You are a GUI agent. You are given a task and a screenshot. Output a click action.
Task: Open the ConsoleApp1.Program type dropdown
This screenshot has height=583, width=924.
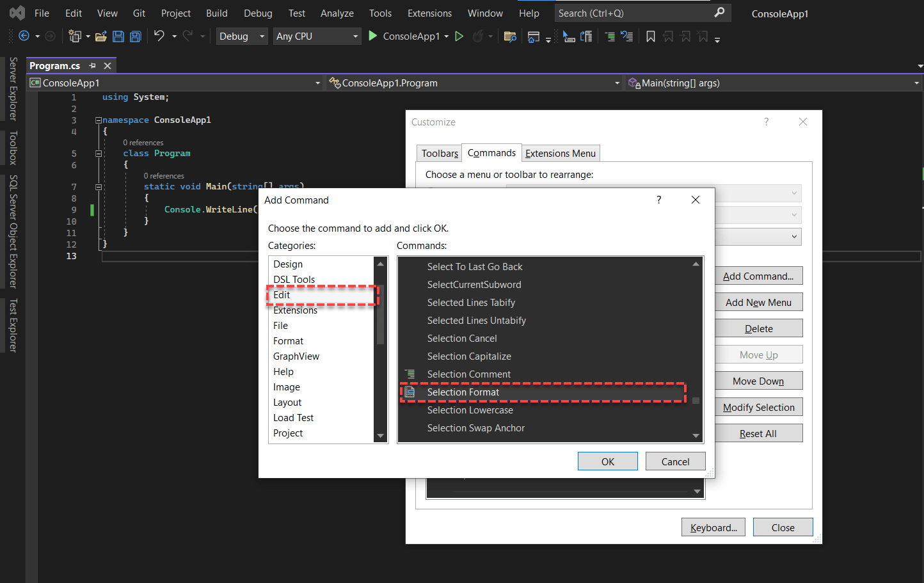[474, 83]
